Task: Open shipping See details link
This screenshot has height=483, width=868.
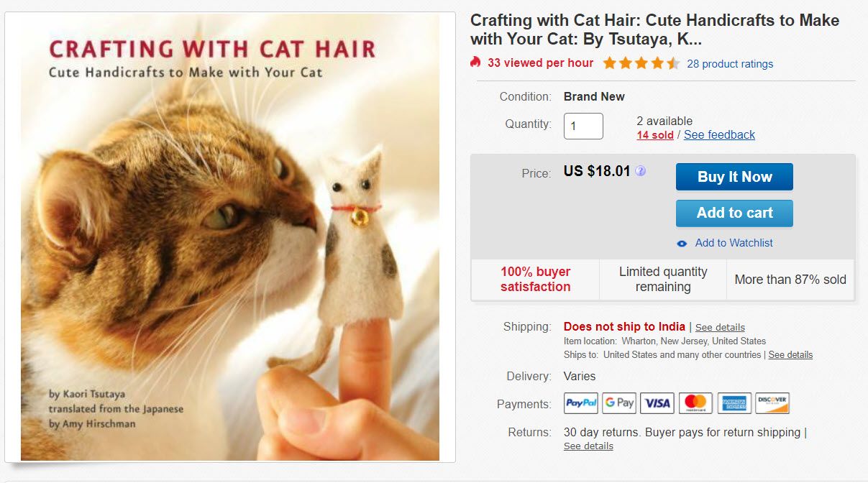Action: tap(720, 328)
